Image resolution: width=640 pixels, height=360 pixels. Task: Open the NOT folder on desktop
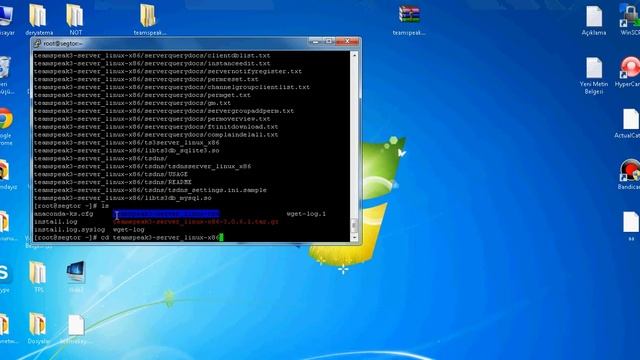[x=75, y=20]
